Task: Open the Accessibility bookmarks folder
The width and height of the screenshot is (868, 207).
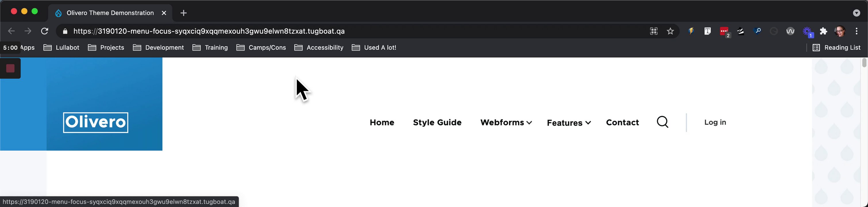Action: tap(319, 47)
